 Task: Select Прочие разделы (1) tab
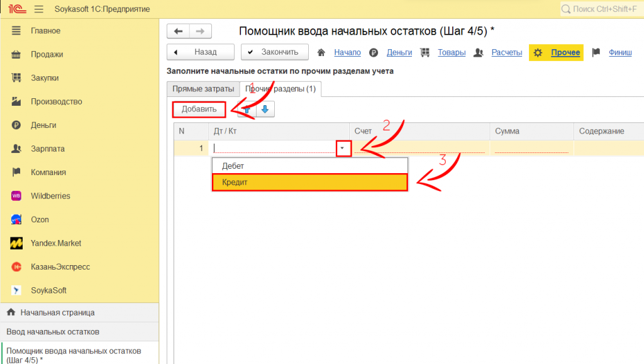(280, 89)
